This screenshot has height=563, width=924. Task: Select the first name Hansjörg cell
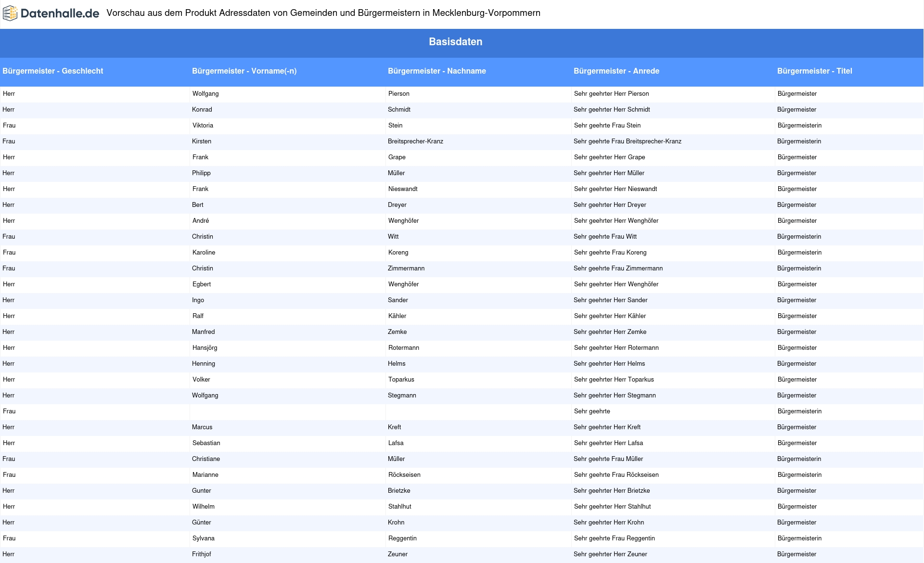[205, 348]
